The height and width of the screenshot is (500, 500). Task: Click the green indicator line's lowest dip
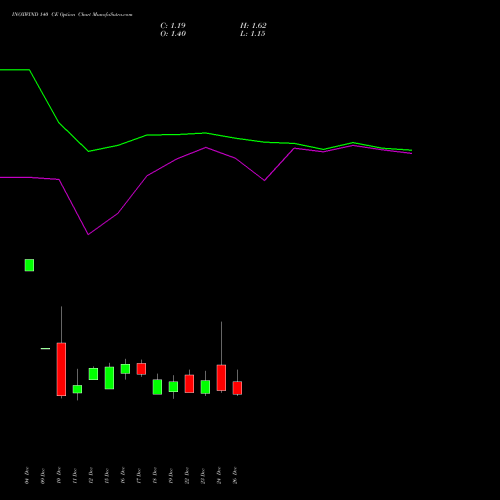tap(89, 151)
